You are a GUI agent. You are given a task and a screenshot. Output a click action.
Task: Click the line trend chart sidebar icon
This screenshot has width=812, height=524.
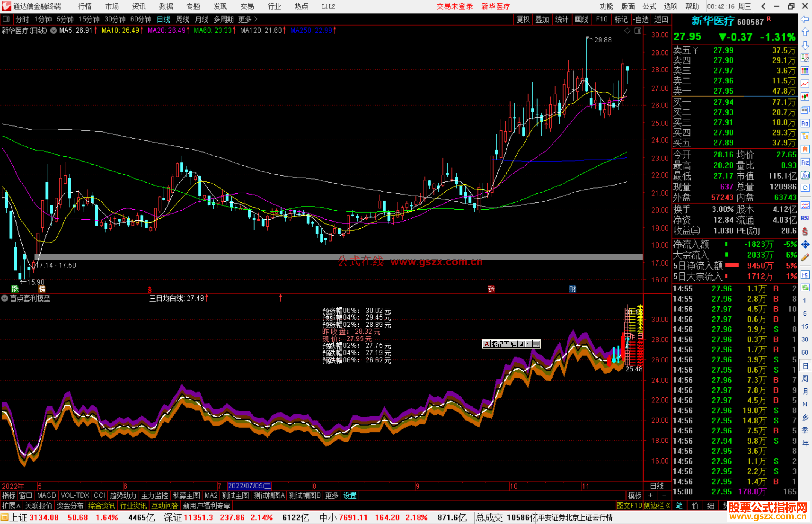click(805, 84)
